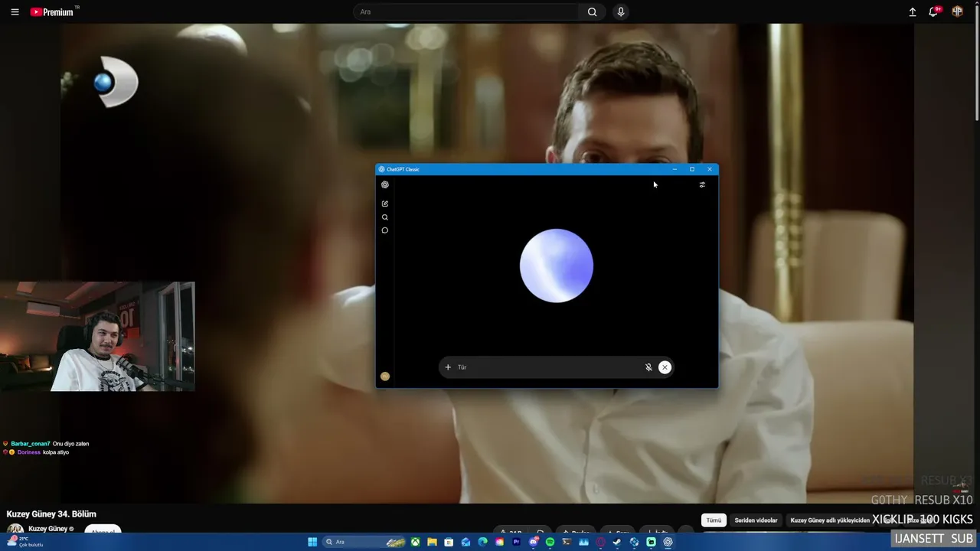This screenshot has width=980, height=551.
Task: Open Microsoft Edge from the taskbar
Action: pos(482,542)
